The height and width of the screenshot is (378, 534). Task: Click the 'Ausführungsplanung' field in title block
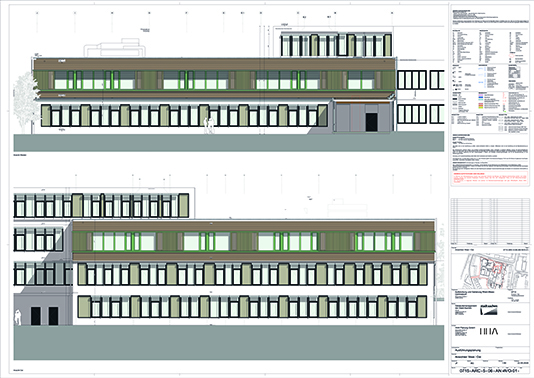pos(469,350)
